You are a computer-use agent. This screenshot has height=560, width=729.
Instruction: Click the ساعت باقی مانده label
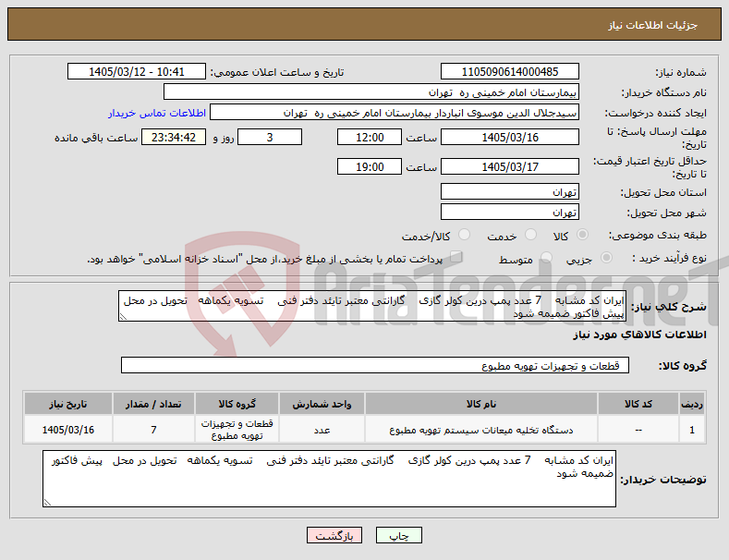(x=96, y=138)
